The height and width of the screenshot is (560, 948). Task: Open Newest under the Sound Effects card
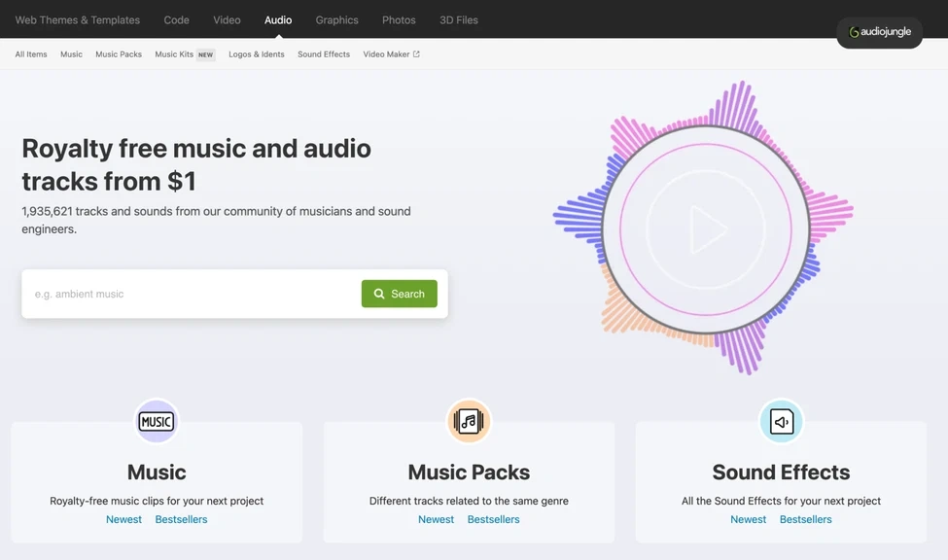click(x=748, y=519)
